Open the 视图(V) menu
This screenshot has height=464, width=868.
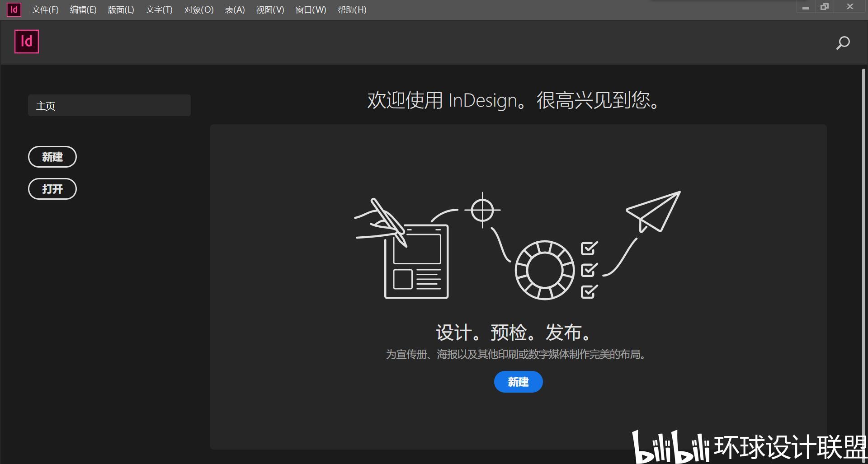point(269,9)
